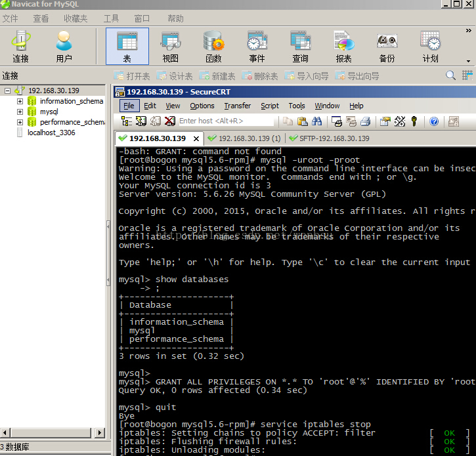Viewport: 476px width, 456px height.
Task: Click the Global Options tools icon
Action: click(x=399, y=121)
